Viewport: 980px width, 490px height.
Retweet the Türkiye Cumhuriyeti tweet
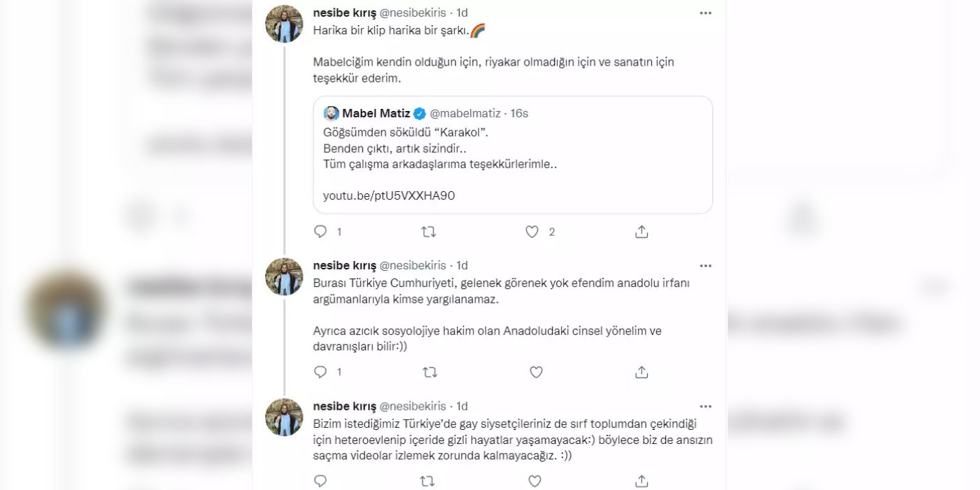point(429,373)
